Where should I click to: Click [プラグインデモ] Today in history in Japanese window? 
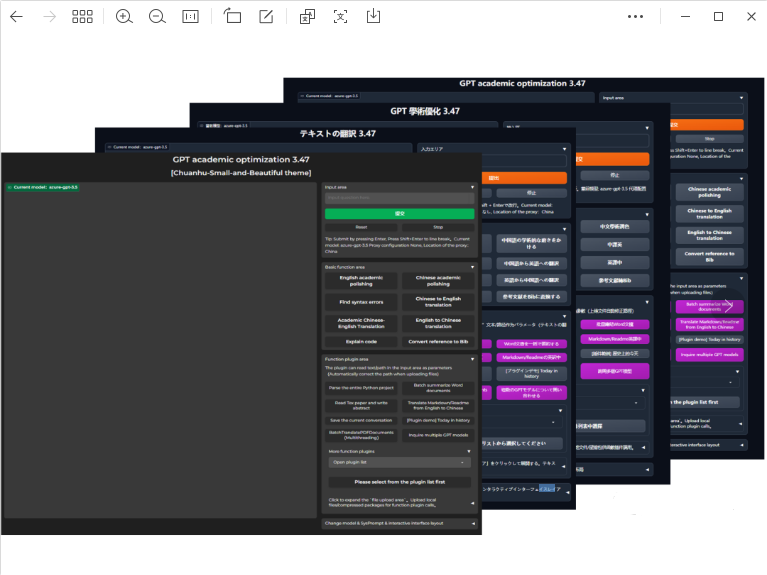coord(532,373)
